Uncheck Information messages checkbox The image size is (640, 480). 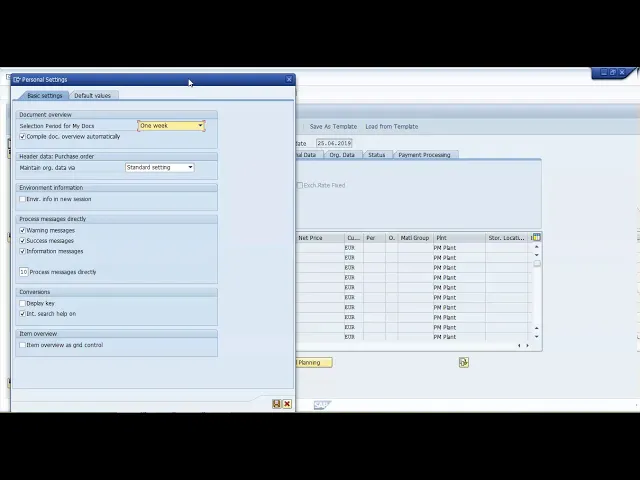click(22, 251)
